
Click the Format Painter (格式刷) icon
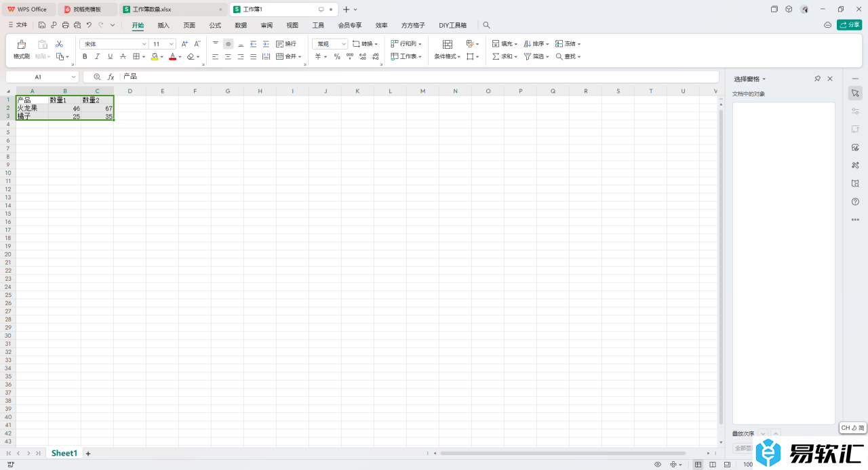click(x=21, y=44)
